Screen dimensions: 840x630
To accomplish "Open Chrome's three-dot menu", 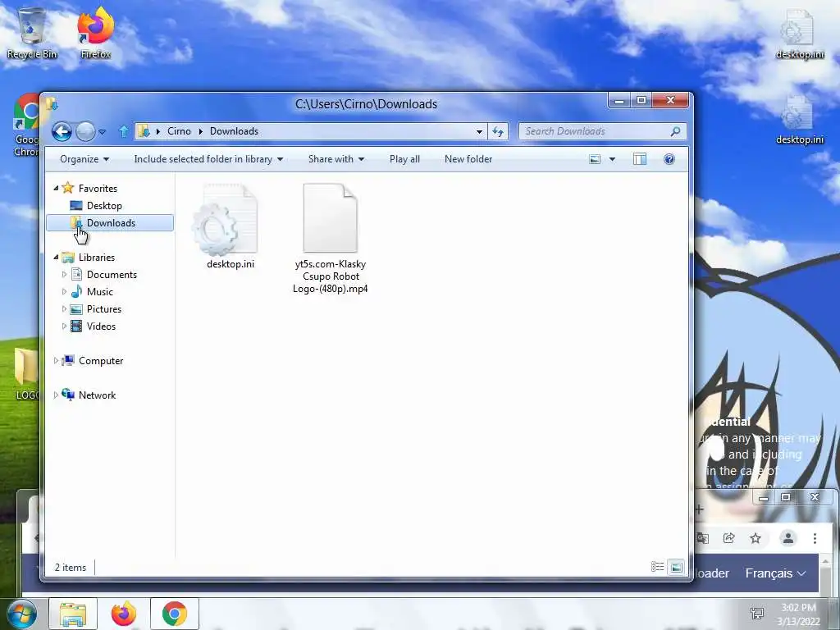I will (x=815, y=538).
